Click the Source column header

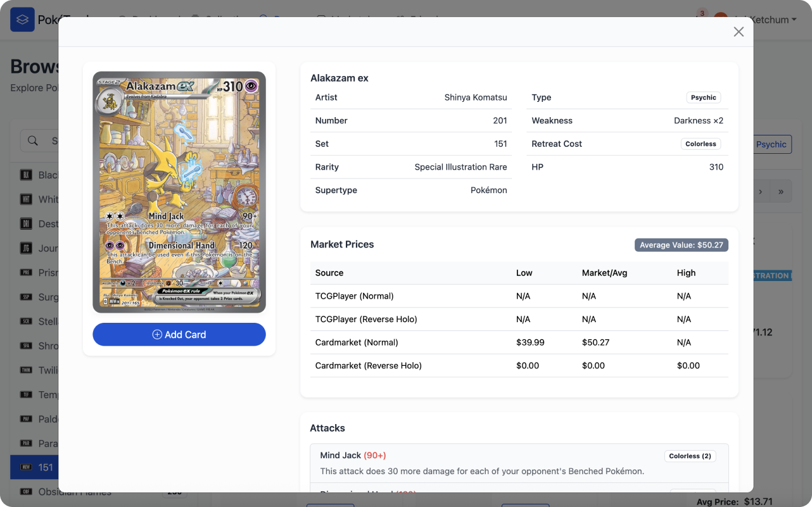click(329, 273)
